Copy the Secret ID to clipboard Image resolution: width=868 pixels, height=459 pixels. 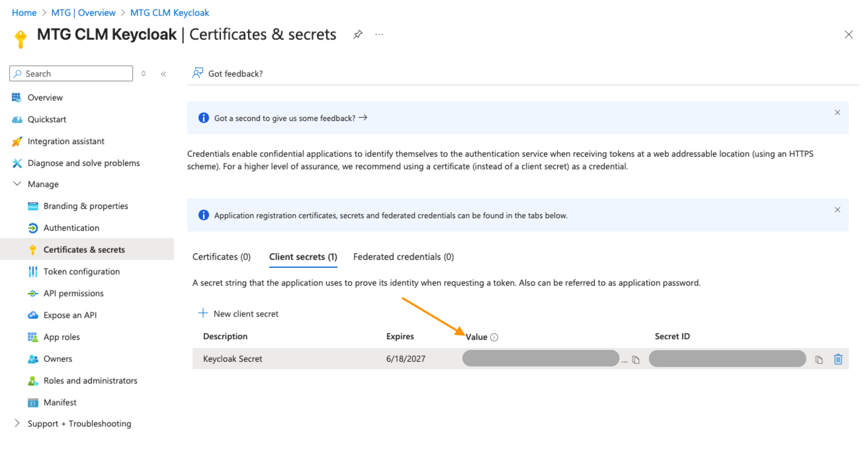(x=819, y=360)
